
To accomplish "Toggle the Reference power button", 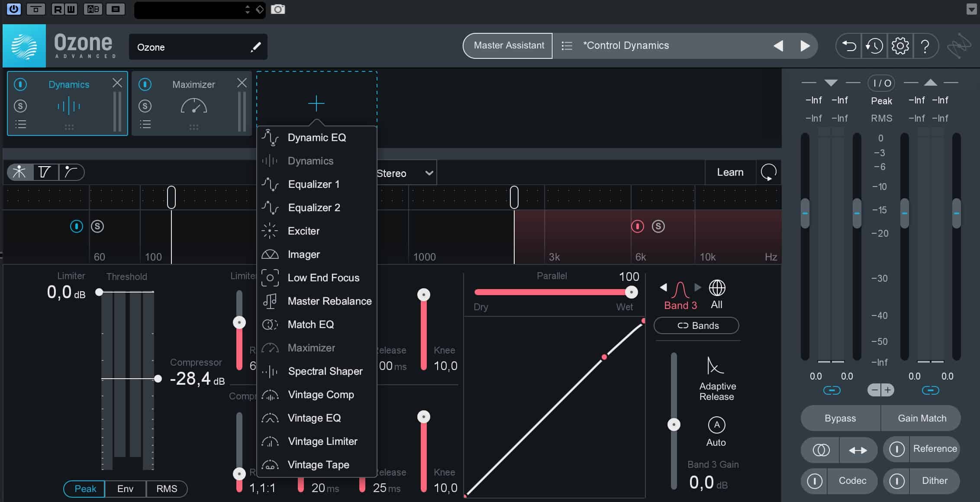I will point(897,449).
